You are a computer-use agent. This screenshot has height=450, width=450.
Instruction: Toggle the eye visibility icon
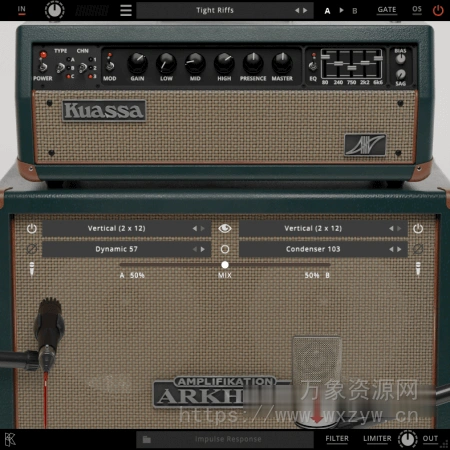(x=225, y=228)
